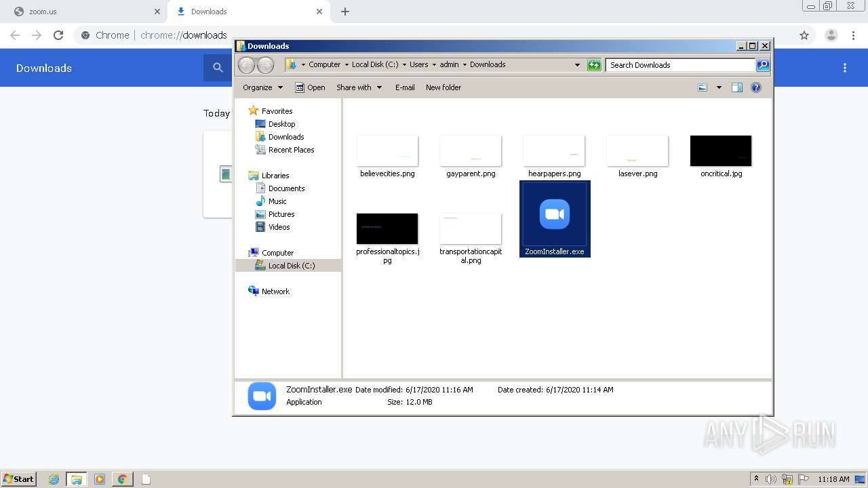Open Windows Media Player from taskbar
This screenshot has height=488, width=868.
click(x=100, y=479)
